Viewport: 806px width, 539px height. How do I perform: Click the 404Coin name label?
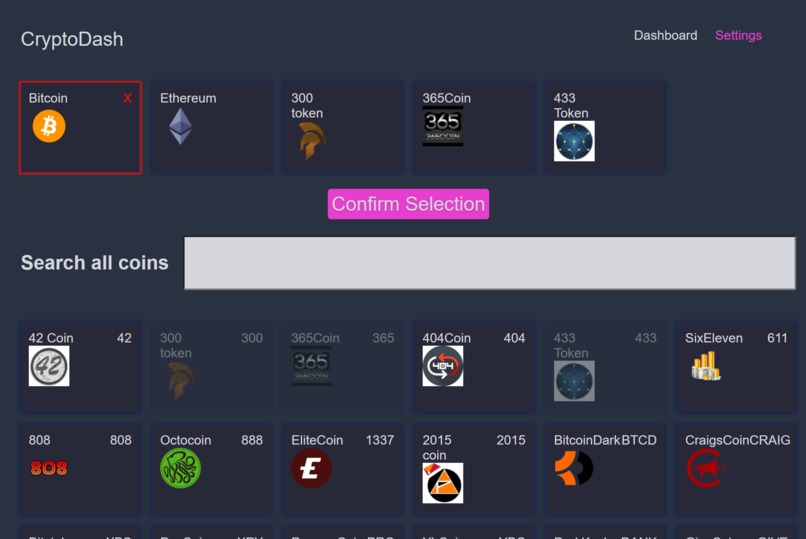coord(446,338)
